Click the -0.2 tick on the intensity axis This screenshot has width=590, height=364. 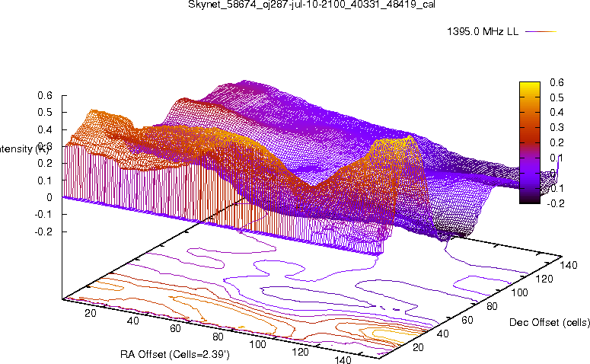pyautogui.click(x=43, y=231)
